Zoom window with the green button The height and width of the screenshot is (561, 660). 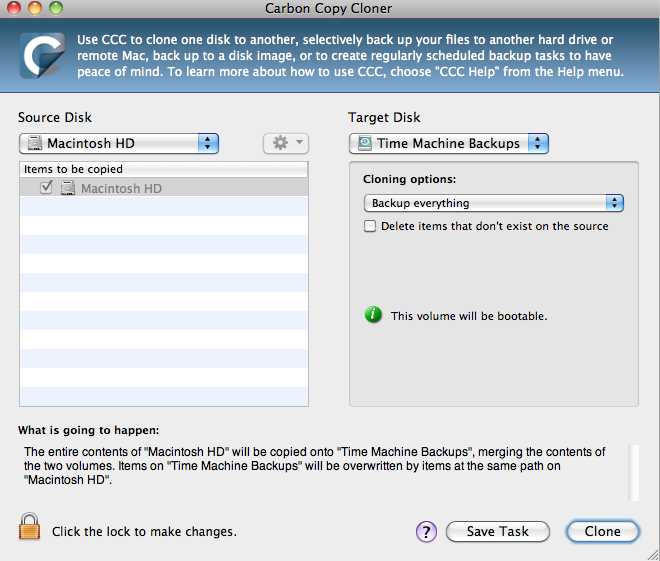click(56, 8)
